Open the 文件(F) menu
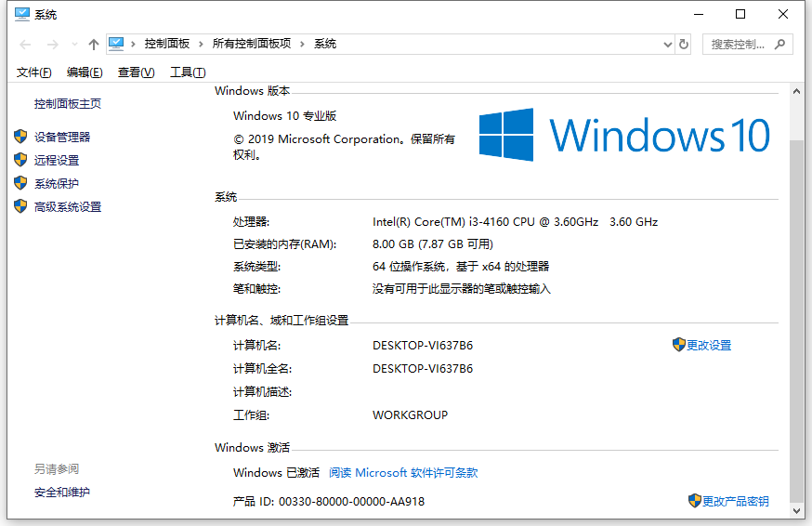The image size is (812, 526). pos(34,72)
